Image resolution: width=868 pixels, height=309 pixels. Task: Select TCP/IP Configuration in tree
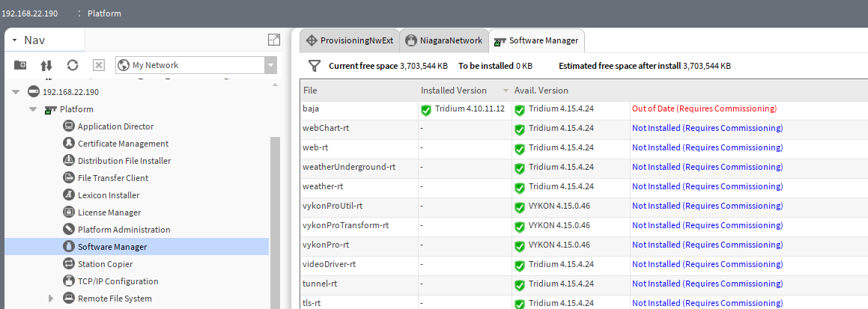pos(118,281)
